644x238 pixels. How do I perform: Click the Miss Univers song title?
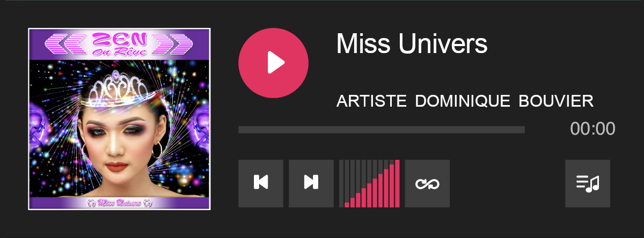(x=412, y=44)
